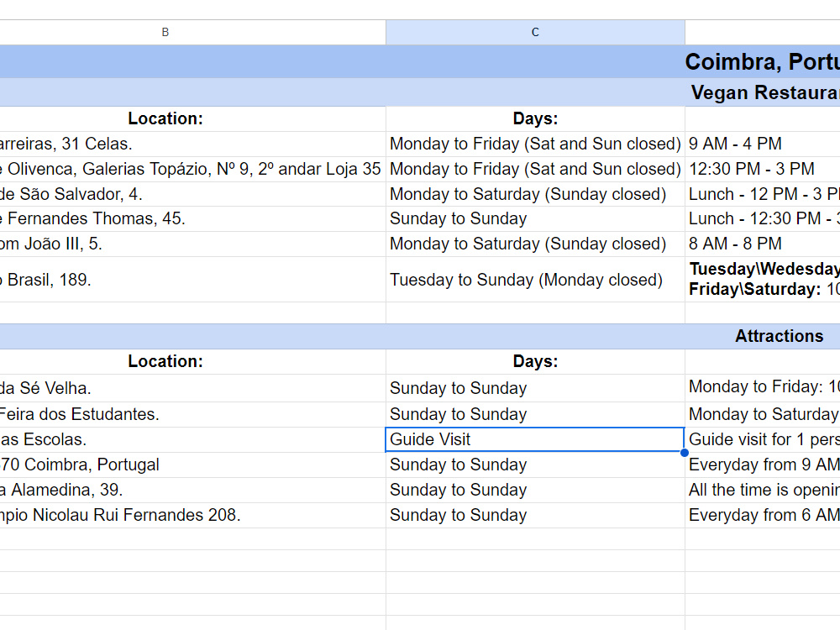Select the restaurants 'Location:' header cell
Image resolution: width=840 pixels, height=630 pixels.
coord(192,118)
